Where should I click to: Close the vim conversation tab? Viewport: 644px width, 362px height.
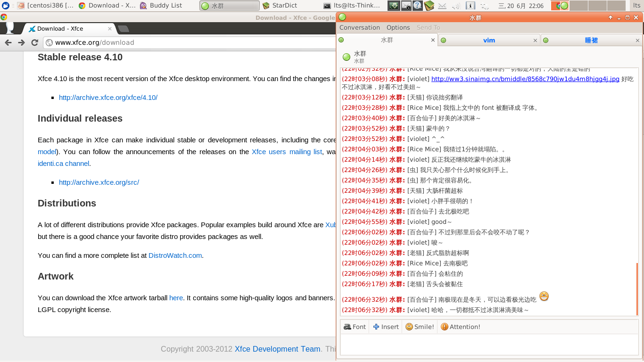(535, 40)
